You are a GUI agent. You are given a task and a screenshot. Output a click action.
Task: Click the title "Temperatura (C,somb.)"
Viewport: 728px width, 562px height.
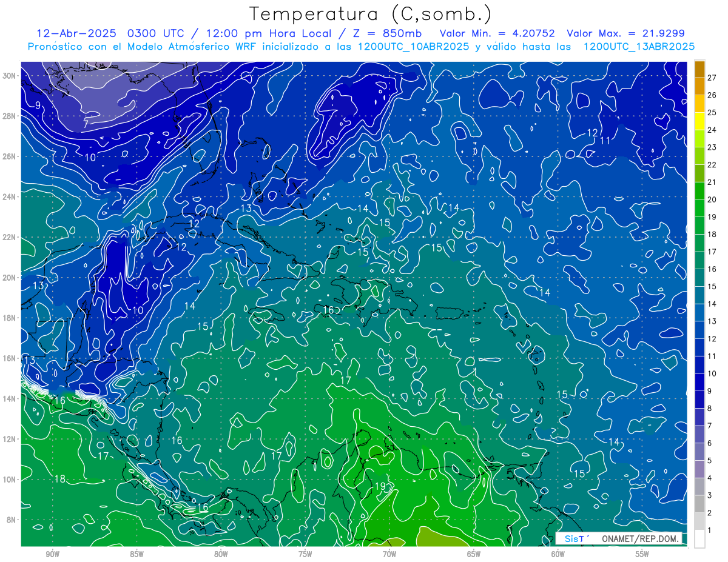[371, 13]
